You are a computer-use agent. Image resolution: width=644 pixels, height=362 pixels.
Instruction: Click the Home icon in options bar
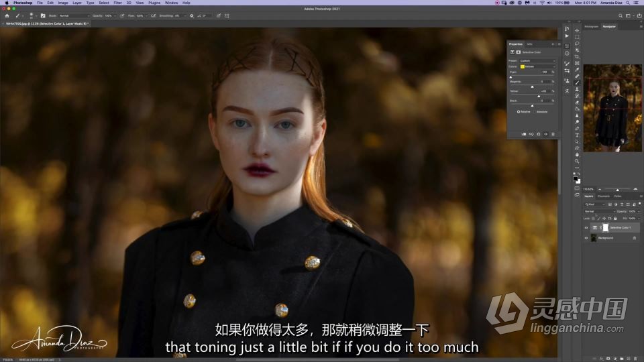7,15
